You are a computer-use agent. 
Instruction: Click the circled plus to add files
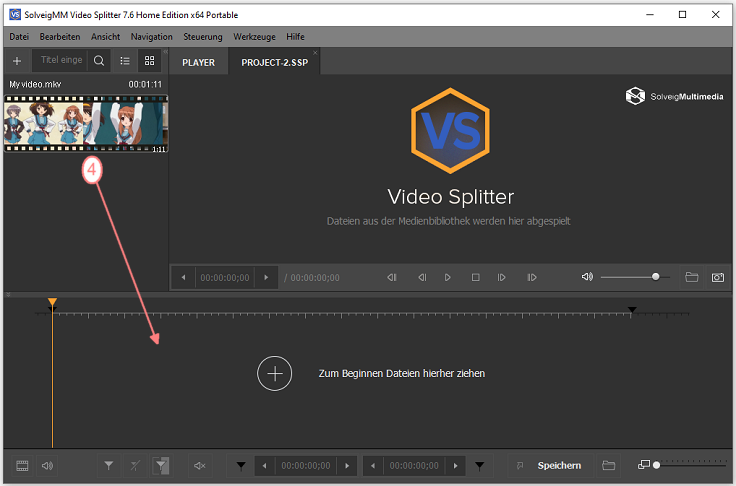point(275,373)
